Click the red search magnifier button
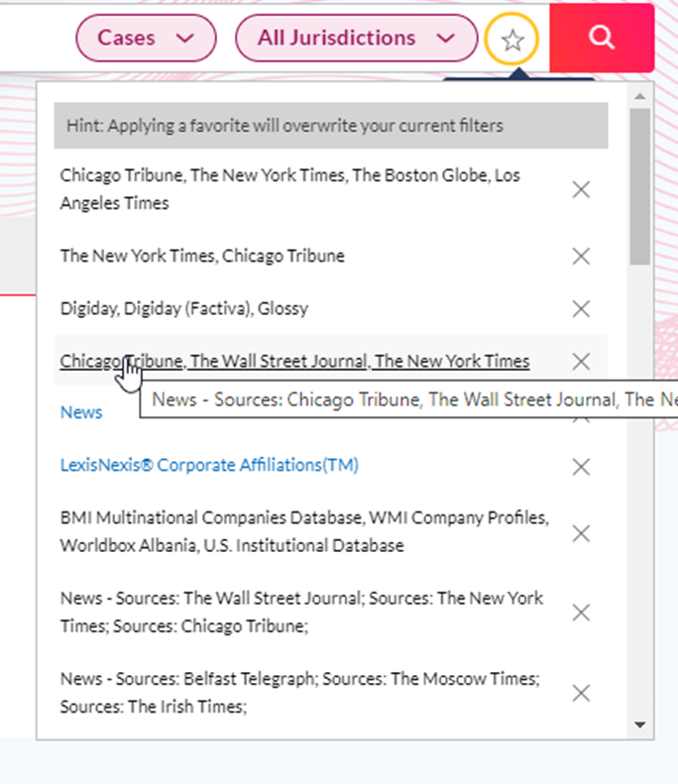 click(x=602, y=38)
